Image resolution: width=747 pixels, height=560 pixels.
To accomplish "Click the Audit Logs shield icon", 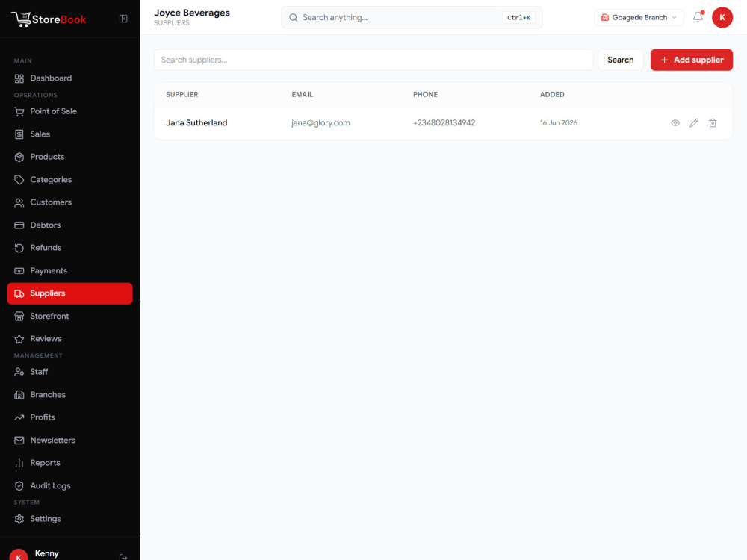I will pyautogui.click(x=19, y=486).
